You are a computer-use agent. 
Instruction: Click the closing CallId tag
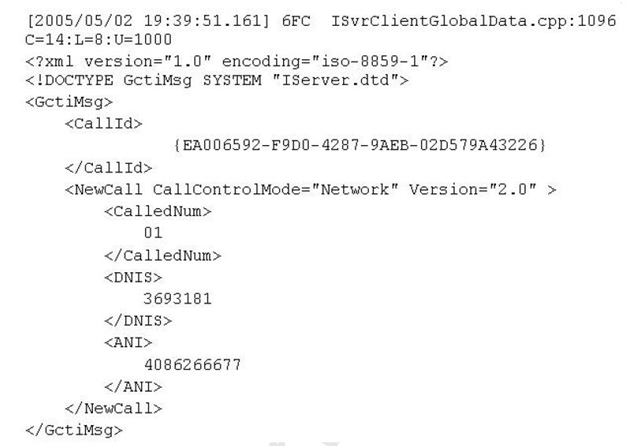pos(109,168)
